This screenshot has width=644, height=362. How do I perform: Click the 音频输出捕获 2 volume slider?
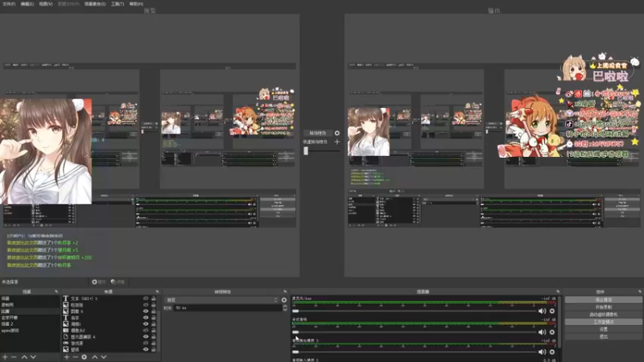click(x=415, y=352)
